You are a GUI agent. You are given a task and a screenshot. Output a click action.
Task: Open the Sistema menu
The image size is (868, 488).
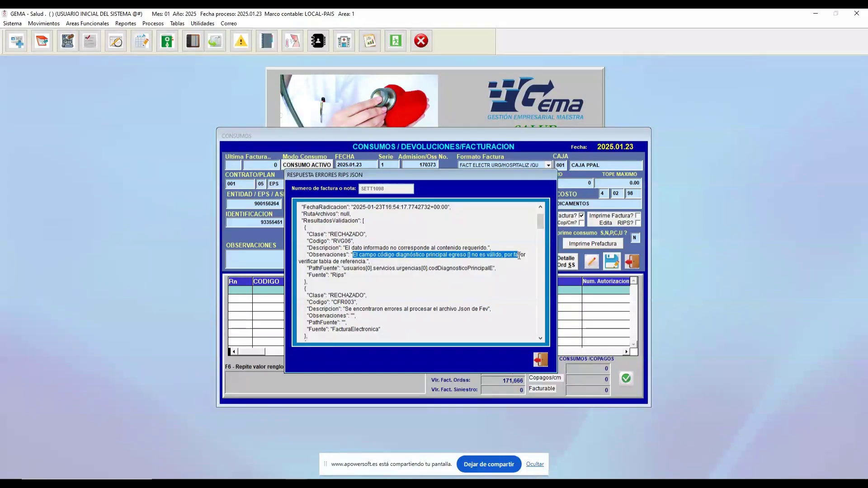(12, 23)
